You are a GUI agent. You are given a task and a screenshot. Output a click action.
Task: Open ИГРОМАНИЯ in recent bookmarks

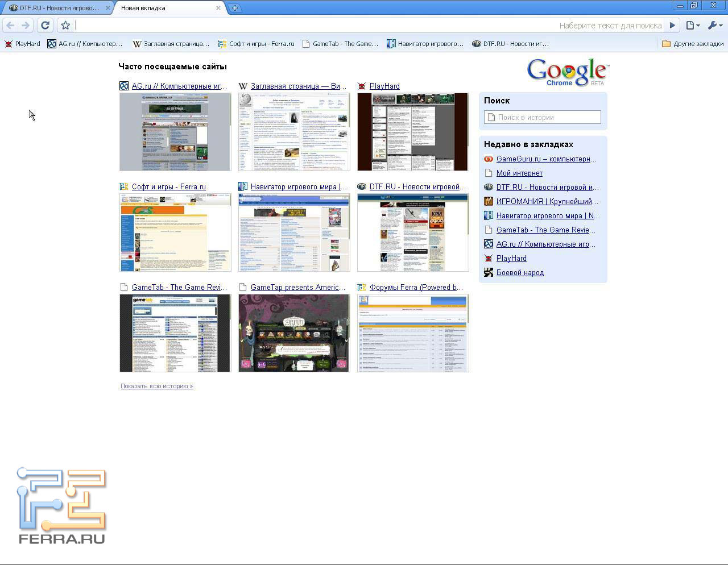(547, 201)
